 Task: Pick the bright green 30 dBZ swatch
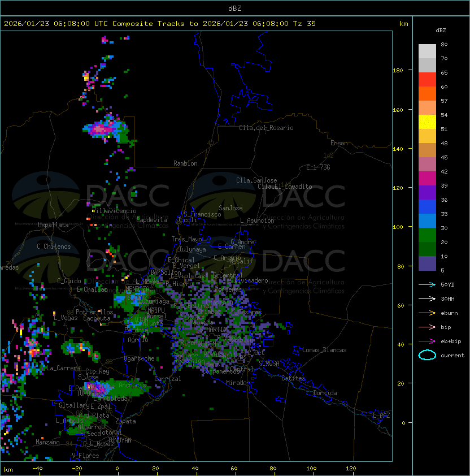[x=427, y=235]
